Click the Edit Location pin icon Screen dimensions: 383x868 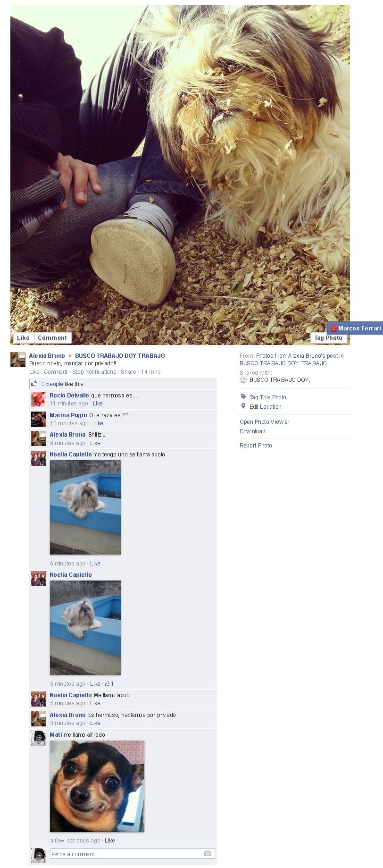[243, 406]
